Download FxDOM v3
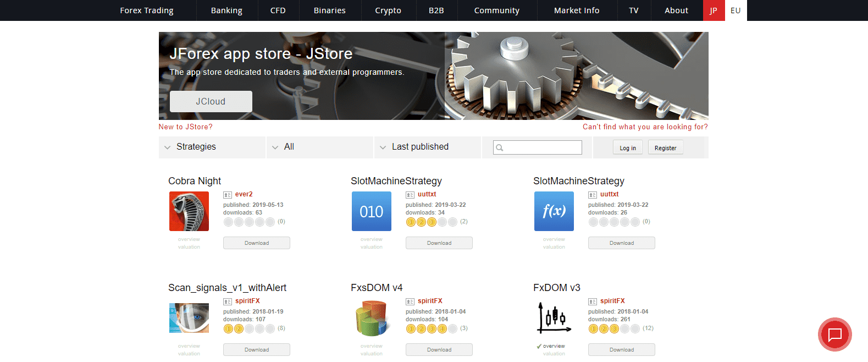 tap(622, 349)
